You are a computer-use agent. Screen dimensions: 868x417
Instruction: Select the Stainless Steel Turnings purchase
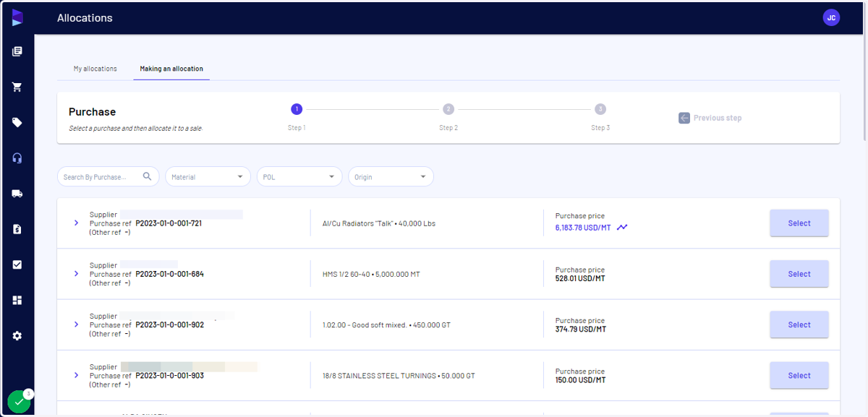799,375
